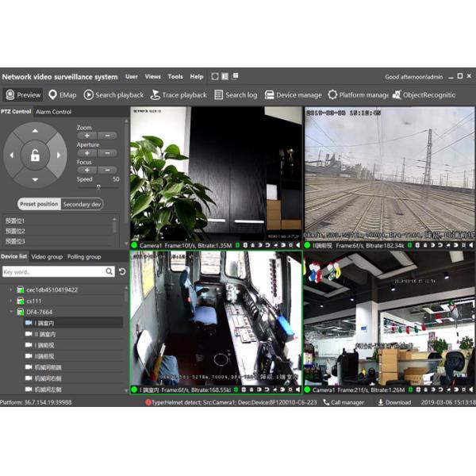Screen dimensions: 476x476
Task: Select the DF4-7664 device
Action: tap(39, 312)
